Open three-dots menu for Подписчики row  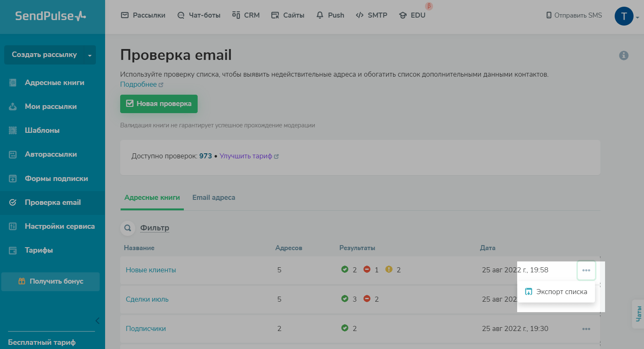pos(586,329)
